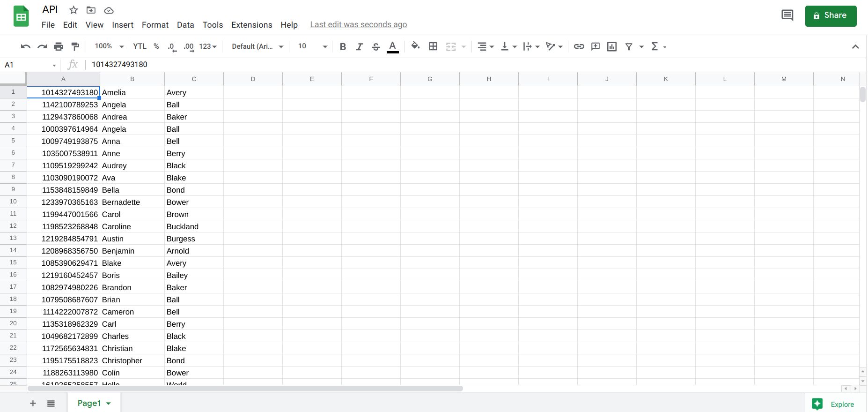Insert a chart

point(612,46)
